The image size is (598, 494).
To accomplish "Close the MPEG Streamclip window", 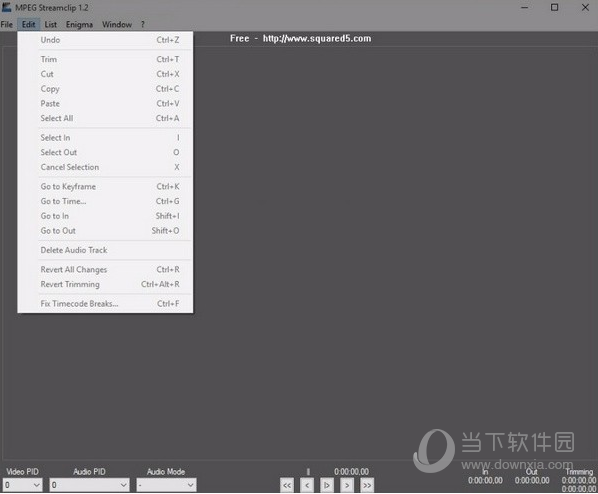I will click(585, 7).
